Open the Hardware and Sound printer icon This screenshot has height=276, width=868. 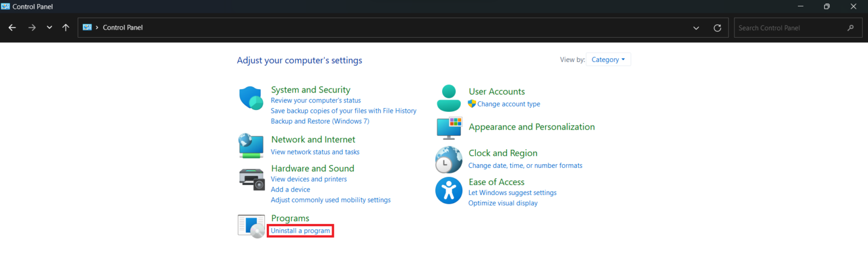[251, 178]
